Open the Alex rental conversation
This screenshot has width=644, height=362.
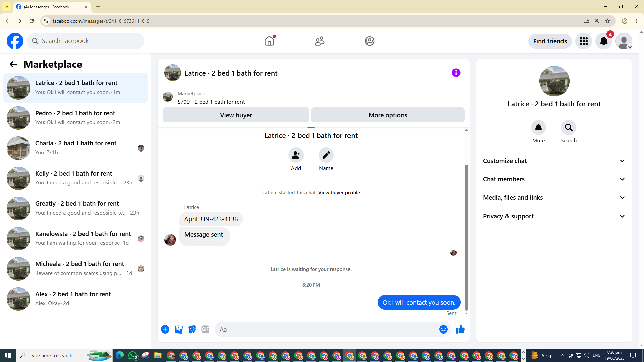pos(75,299)
